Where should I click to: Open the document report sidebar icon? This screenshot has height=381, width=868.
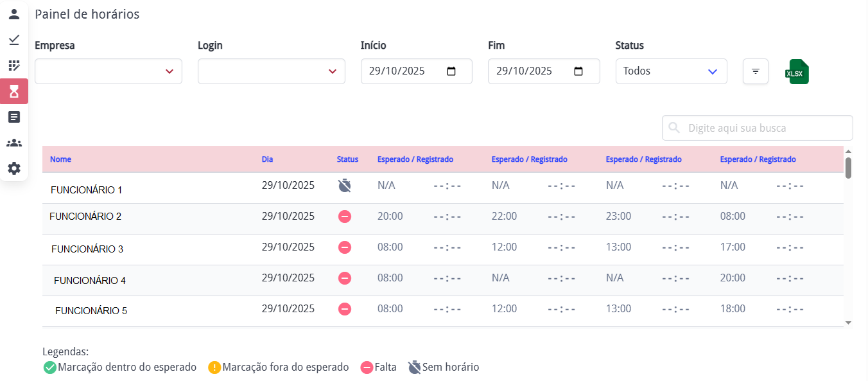(x=14, y=117)
